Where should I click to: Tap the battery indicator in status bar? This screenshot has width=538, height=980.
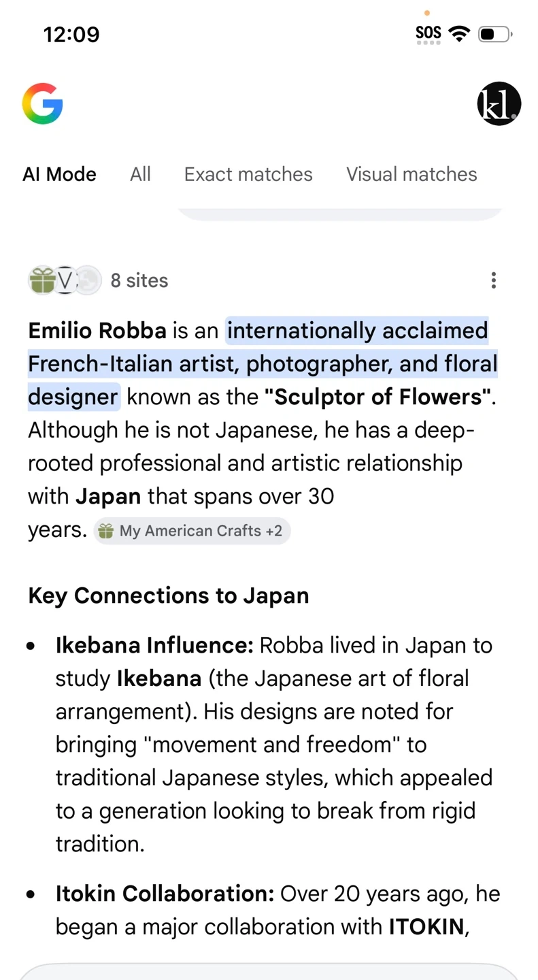pyautogui.click(x=494, y=33)
